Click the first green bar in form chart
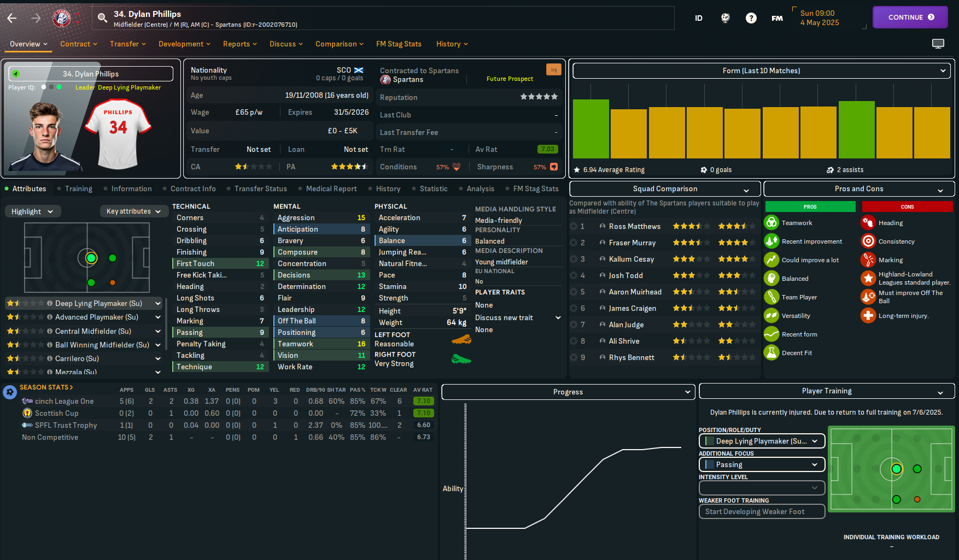 click(x=590, y=129)
